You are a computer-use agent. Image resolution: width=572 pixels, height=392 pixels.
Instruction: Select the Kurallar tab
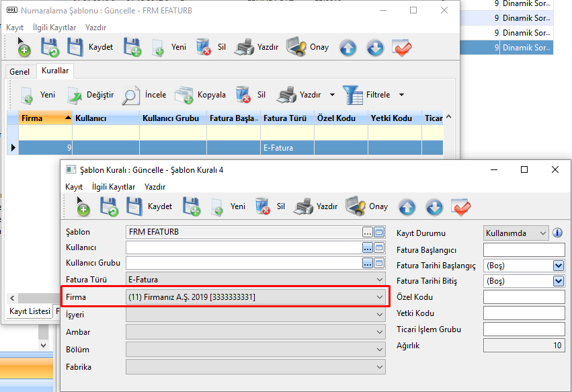pos(55,71)
